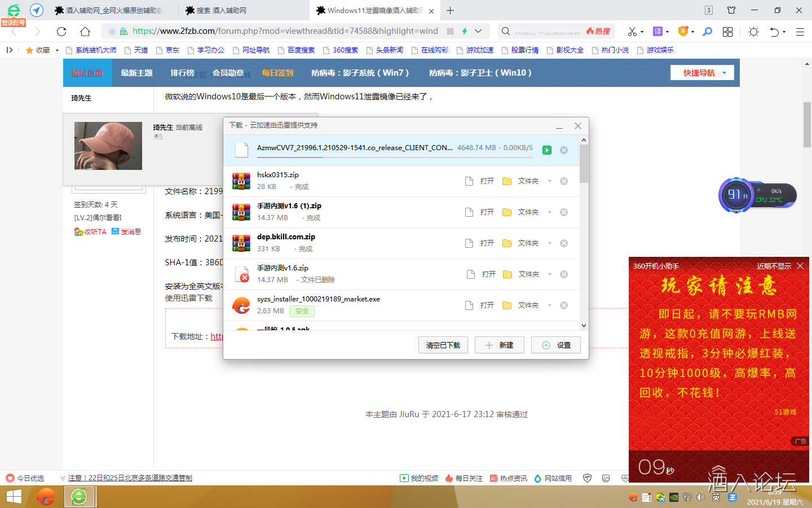
Task: Open folder containing dep.bkill.com.zip
Action: [x=521, y=243]
